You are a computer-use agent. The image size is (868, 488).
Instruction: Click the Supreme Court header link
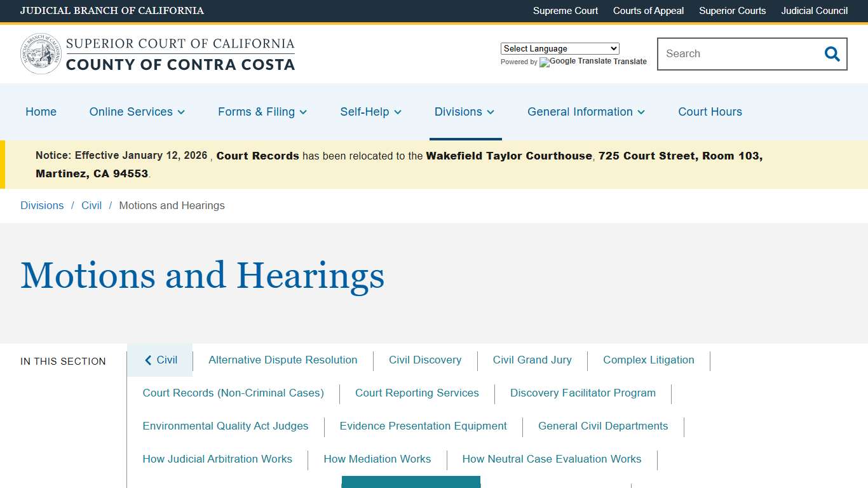click(x=566, y=11)
